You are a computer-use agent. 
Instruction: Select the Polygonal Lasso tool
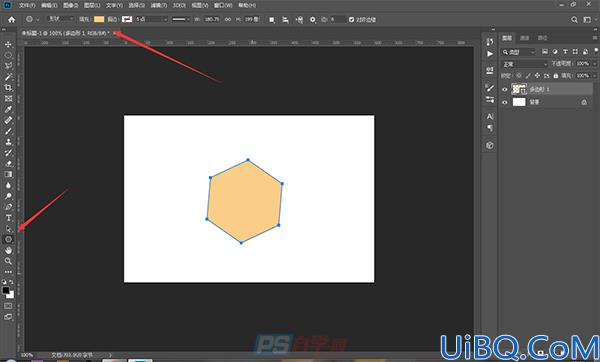pyautogui.click(x=8, y=66)
